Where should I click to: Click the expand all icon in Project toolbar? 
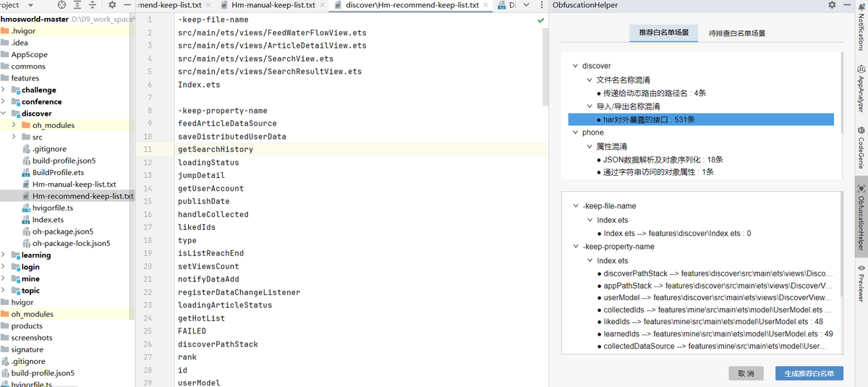point(77,5)
